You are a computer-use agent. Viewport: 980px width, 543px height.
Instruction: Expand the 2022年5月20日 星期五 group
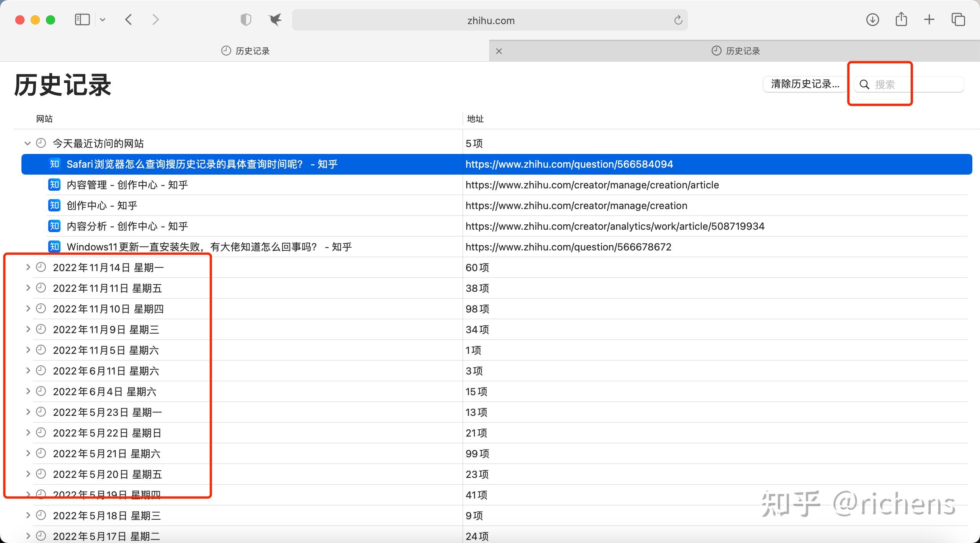pos(28,474)
